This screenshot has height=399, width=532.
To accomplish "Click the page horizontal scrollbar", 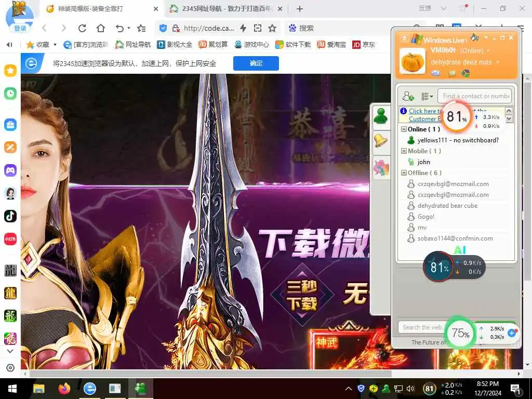I will pos(210,374).
